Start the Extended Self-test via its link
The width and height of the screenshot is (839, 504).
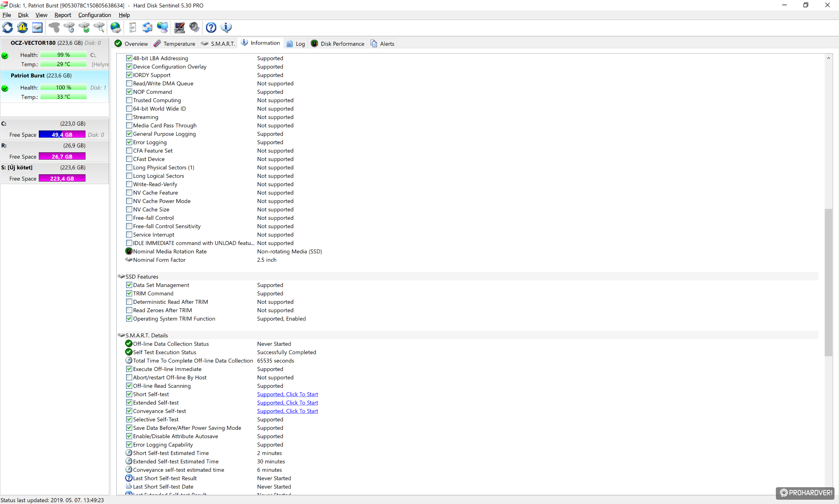click(x=288, y=402)
